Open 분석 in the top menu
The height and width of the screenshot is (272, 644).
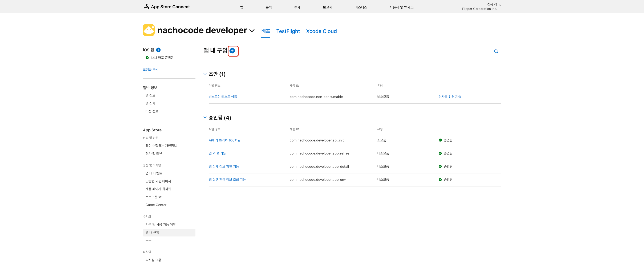point(268,7)
